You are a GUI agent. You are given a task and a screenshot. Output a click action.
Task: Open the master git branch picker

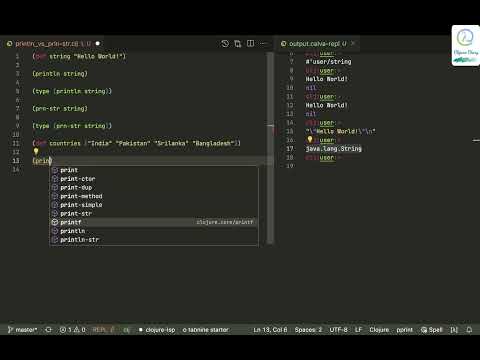(x=22, y=330)
